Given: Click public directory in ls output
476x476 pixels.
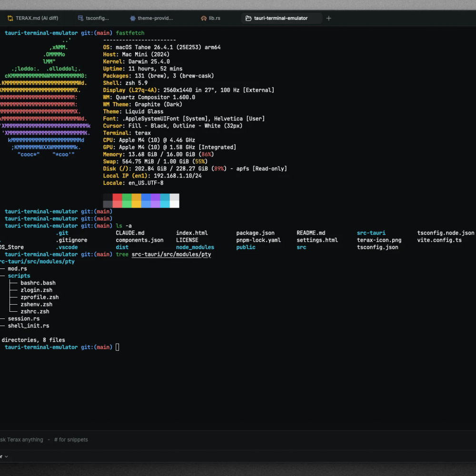Looking at the screenshot, I should 246,247.
